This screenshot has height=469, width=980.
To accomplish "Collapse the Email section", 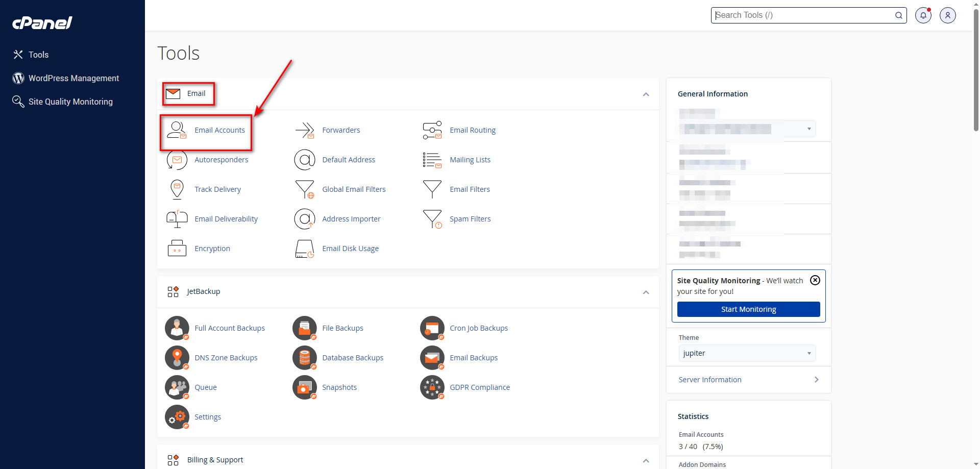I will 646,94.
